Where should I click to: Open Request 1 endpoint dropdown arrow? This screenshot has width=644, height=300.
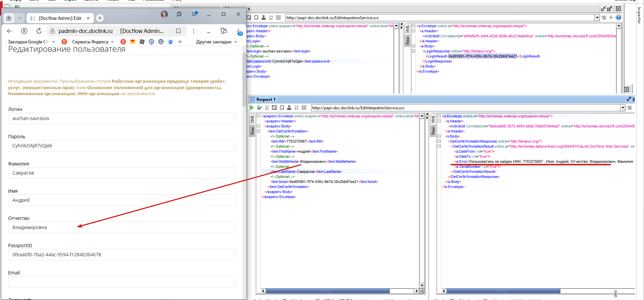pos(622,108)
